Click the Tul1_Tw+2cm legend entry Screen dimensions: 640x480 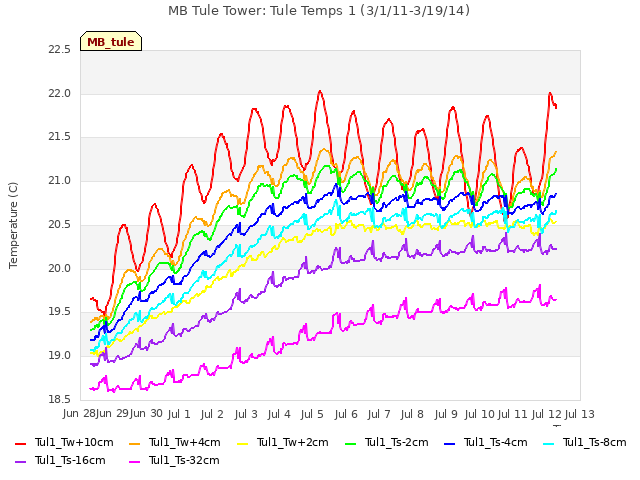point(282,442)
